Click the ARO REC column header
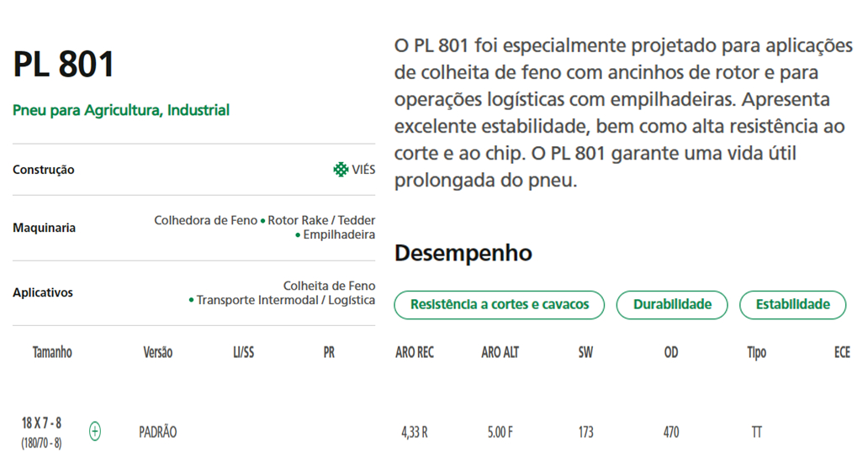868x468 pixels. tap(415, 352)
